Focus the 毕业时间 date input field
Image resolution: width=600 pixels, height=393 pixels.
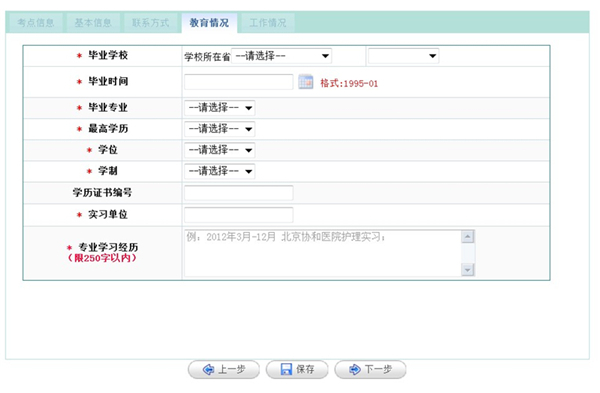click(x=239, y=82)
